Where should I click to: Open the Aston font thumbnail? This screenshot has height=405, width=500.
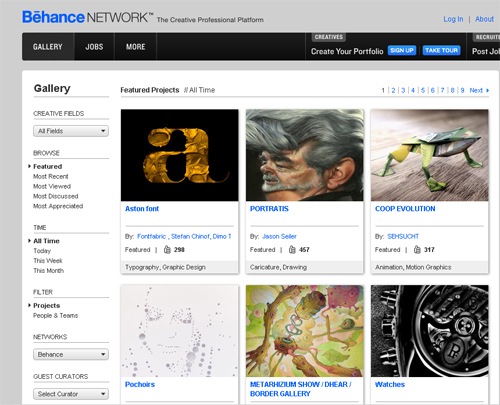[x=180, y=155]
